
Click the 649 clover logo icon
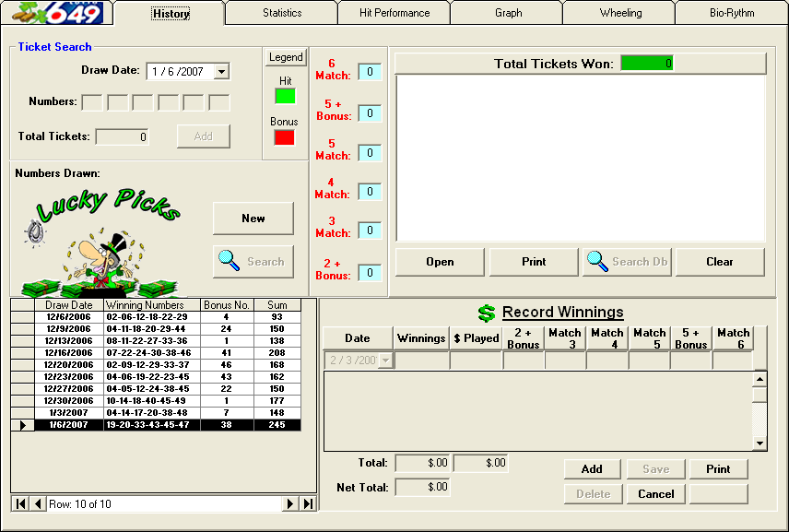57,13
